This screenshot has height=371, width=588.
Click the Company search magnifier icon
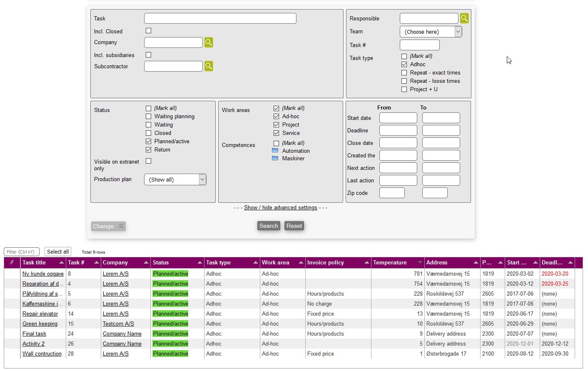(209, 42)
